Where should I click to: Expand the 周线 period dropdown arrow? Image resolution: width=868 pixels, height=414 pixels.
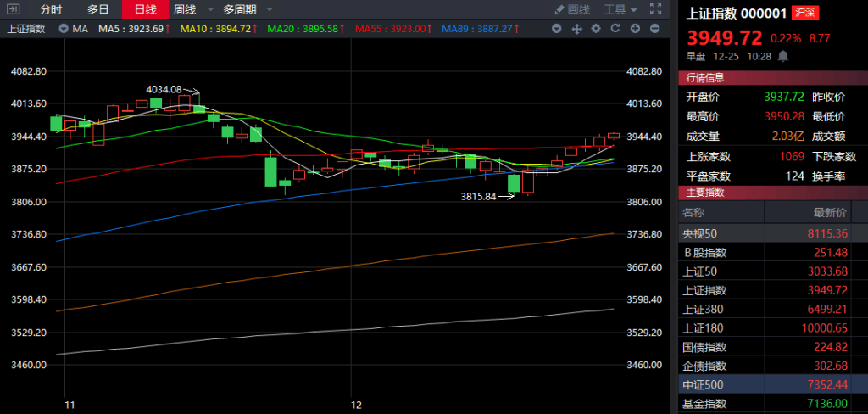click(x=209, y=9)
